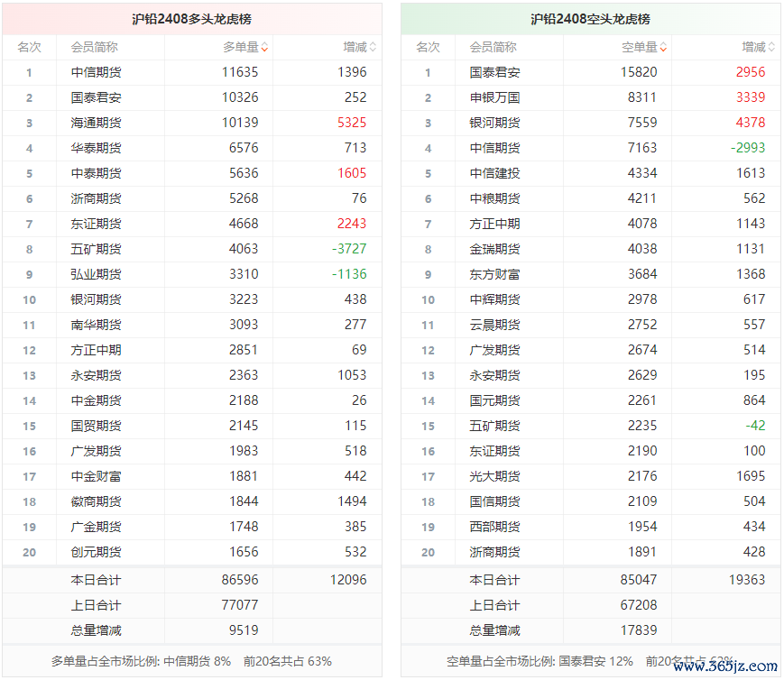This screenshot has width=784, height=680.
Task: Click green change value -1136
Action: click(349, 274)
